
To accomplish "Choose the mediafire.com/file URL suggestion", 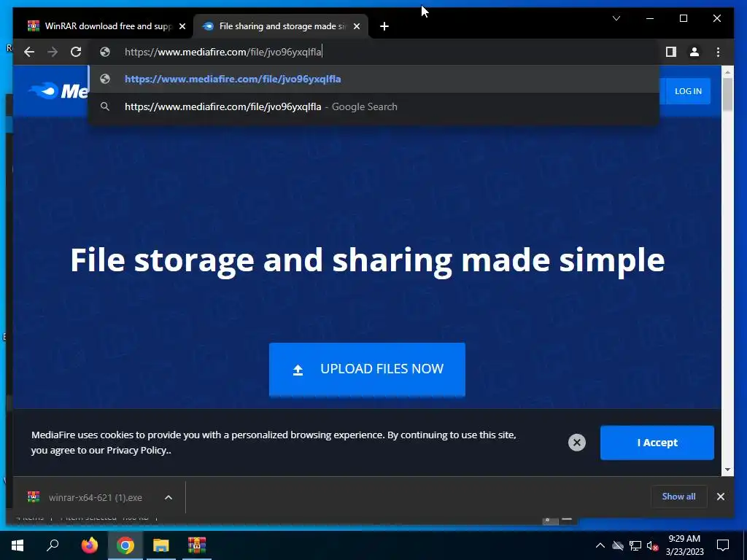I will click(374, 79).
